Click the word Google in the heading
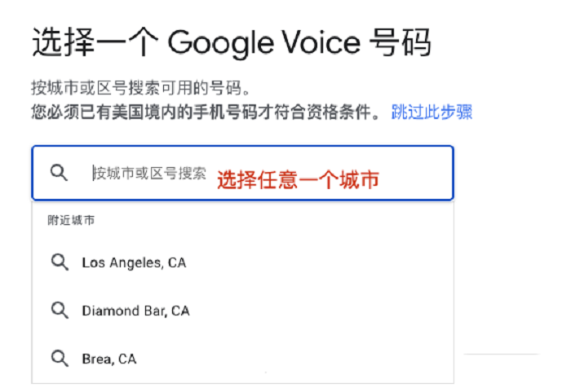This screenshot has width=571, height=392. pos(220,44)
